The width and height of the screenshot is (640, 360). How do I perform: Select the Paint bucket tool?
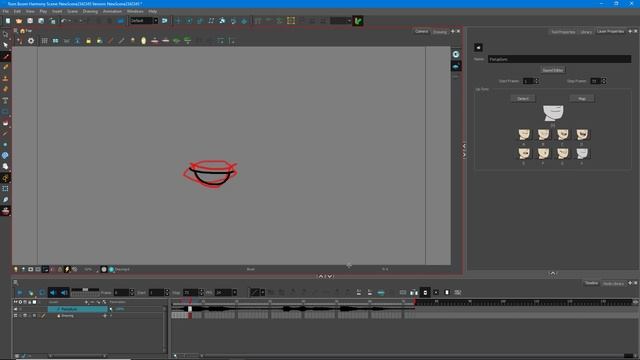(5, 123)
